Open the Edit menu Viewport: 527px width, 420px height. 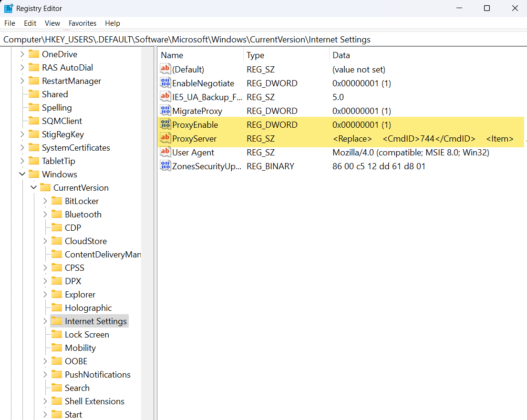click(x=30, y=23)
